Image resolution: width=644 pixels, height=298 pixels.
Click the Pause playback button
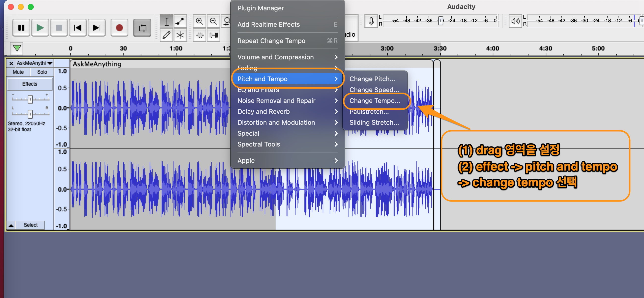point(21,27)
